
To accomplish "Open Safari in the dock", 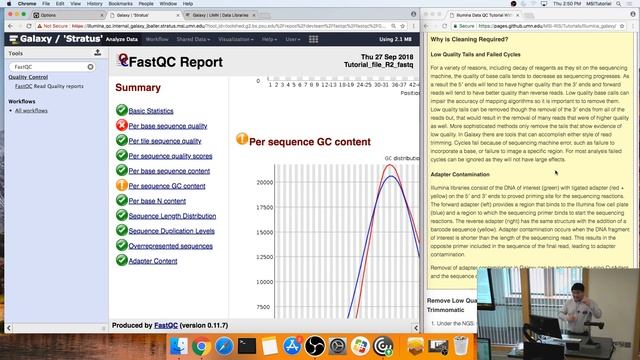I will [x=224, y=346].
